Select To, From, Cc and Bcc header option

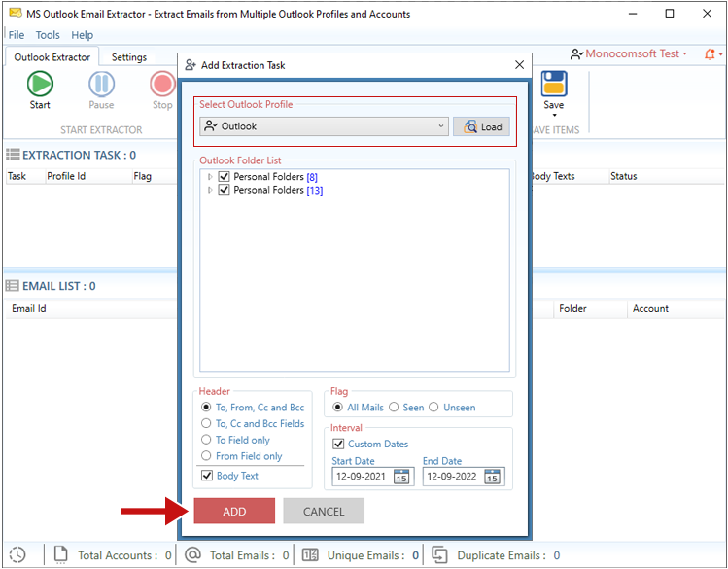pos(206,407)
